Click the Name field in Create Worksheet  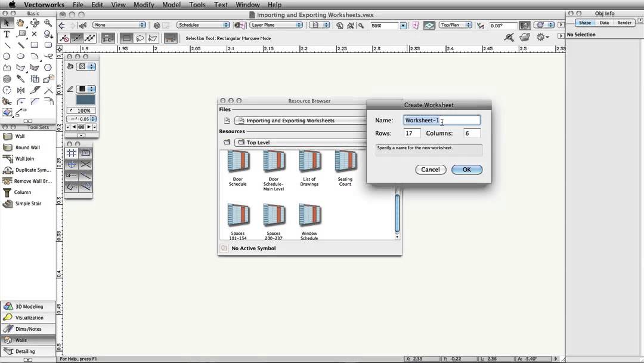pyautogui.click(x=441, y=120)
